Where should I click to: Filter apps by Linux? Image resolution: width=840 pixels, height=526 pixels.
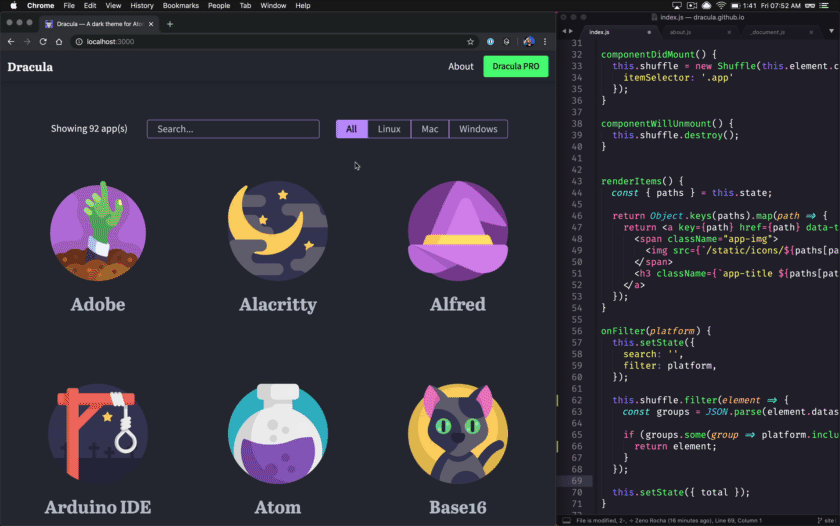click(x=389, y=129)
